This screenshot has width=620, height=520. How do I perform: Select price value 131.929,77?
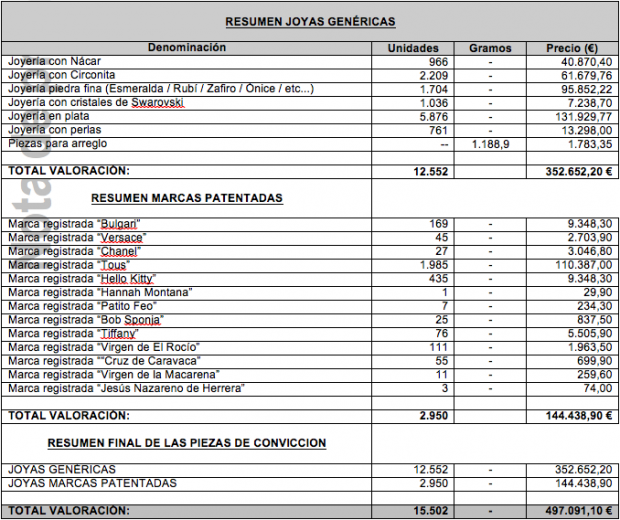coord(584,117)
